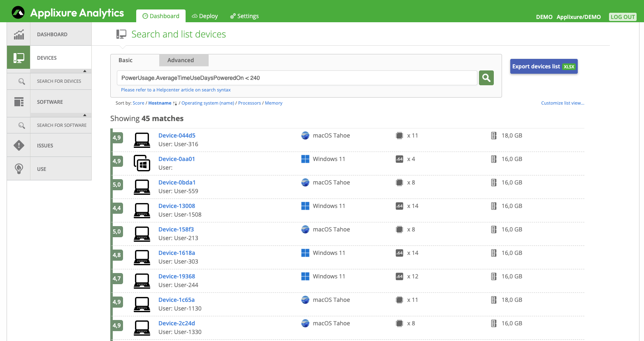The width and height of the screenshot is (644, 341).
Task: Open the Deploy top tab
Action: pos(205,16)
